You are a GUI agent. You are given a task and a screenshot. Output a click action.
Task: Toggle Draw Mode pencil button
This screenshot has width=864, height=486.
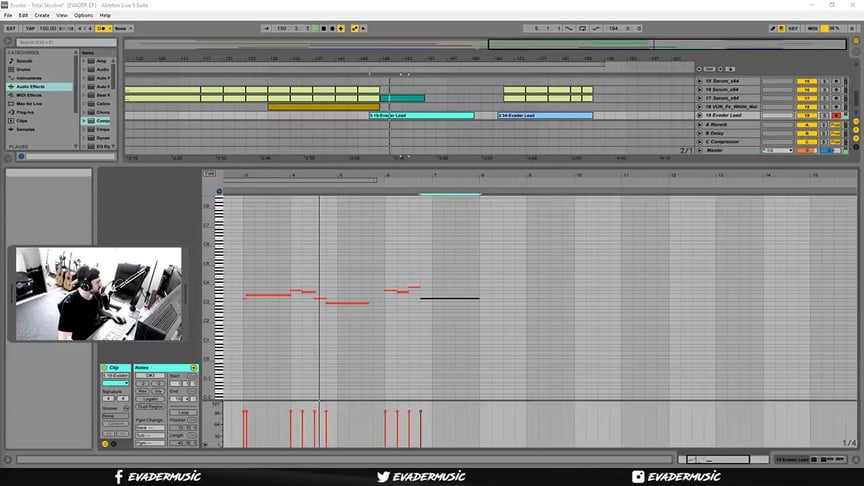pyautogui.click(x=773, y=29)
